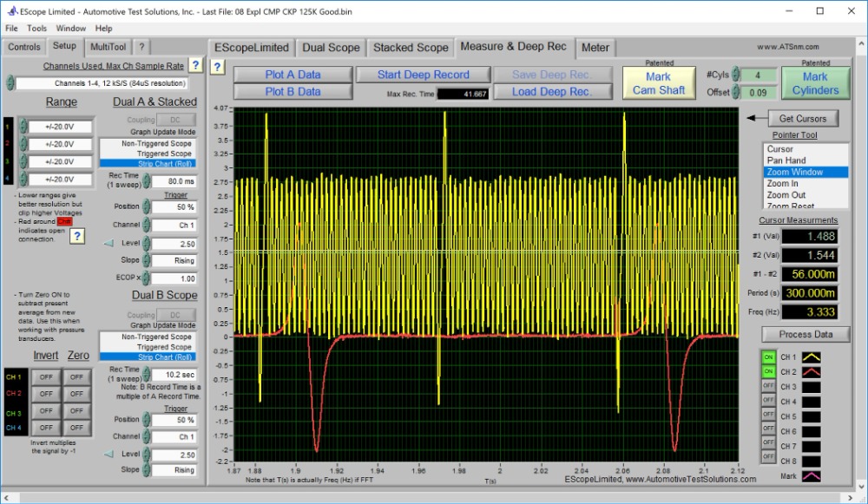Click the Dual B trigger level arrow
Screen dimensions: 868x504
(108, 454)
